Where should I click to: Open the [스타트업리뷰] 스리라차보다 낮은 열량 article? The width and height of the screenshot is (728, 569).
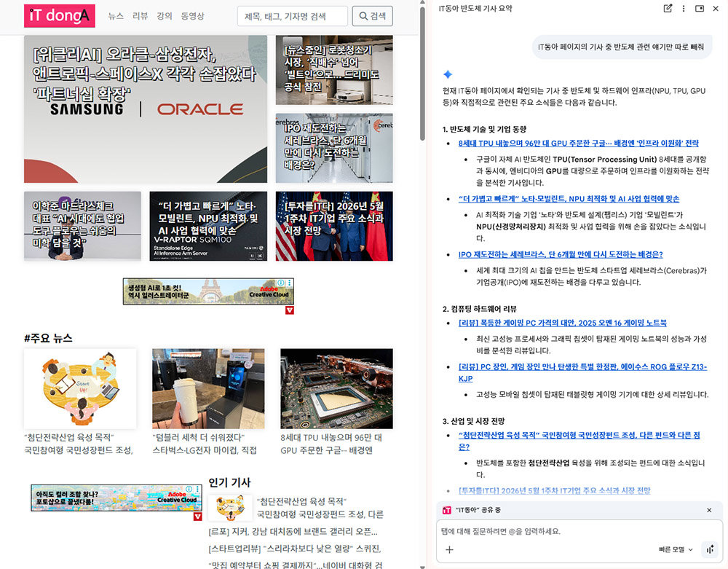[x=294, y=549]
